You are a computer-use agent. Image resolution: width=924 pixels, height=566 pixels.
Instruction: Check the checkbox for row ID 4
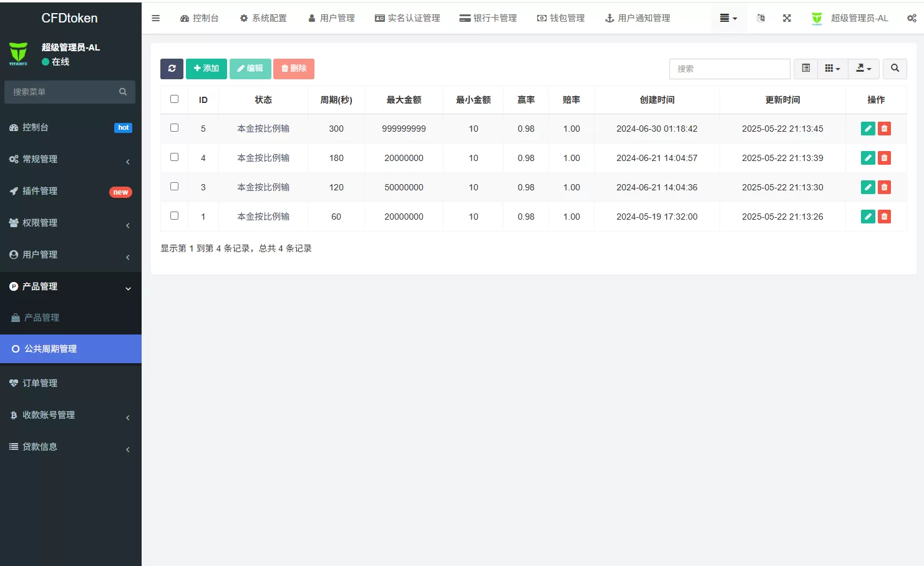point(174,157)
